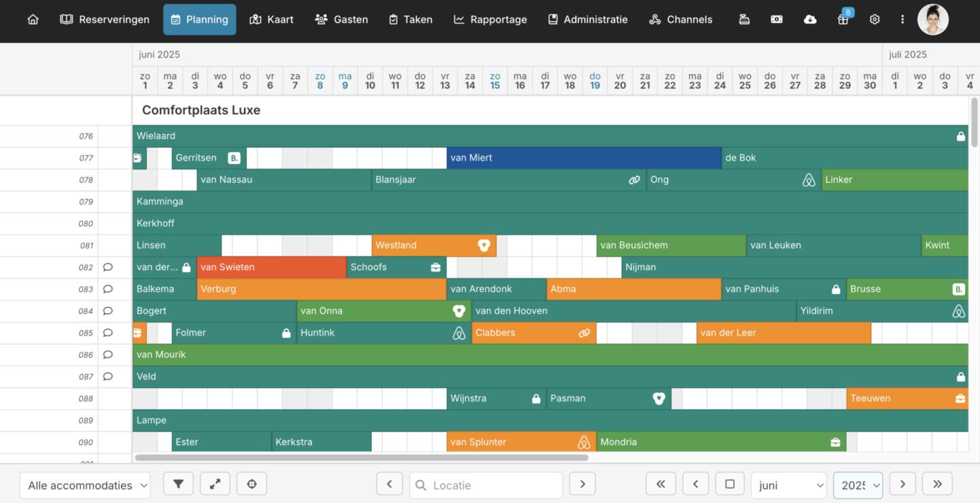Click the horizontal scrollbar of the planning grid
980x503 pixels.
[361, 457]
